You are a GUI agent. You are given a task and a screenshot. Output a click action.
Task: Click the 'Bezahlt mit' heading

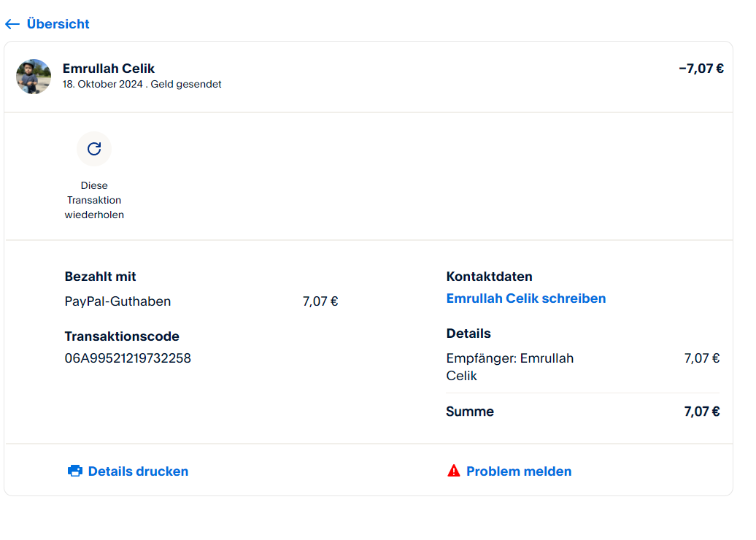100,277
